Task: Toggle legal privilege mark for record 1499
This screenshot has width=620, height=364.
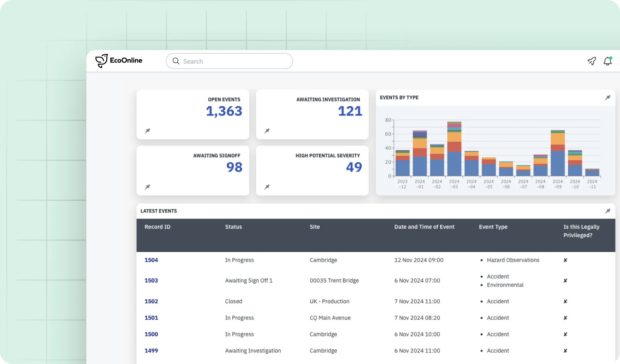Action: (566, 350)
